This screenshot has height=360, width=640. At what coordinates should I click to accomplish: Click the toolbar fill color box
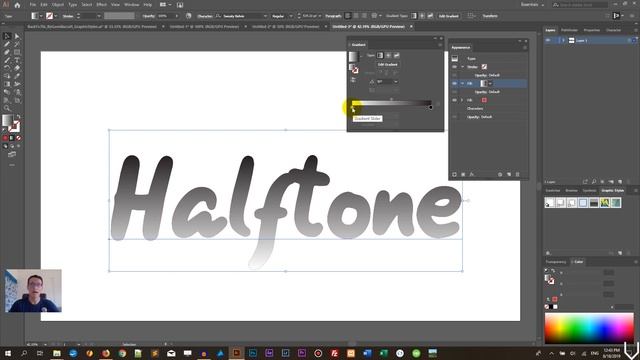pyautogui.click(x=7, y=120)
